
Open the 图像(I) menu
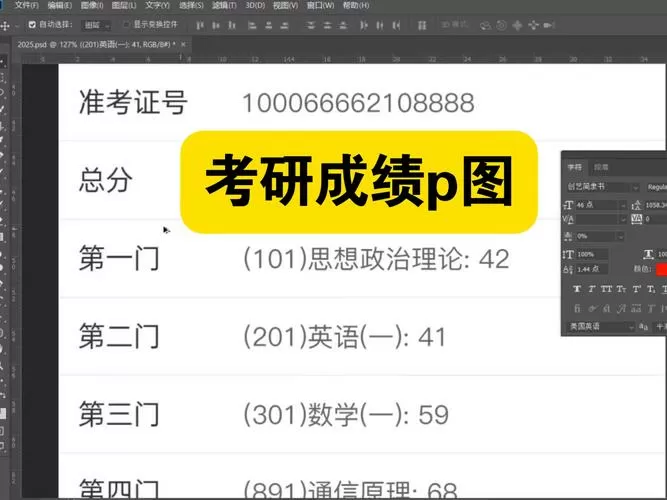click(92, 5)
